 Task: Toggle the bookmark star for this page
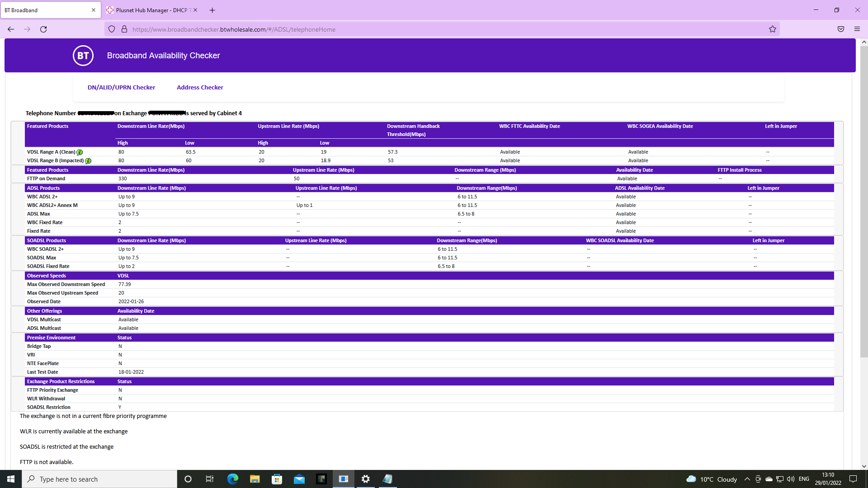point(773,29)
